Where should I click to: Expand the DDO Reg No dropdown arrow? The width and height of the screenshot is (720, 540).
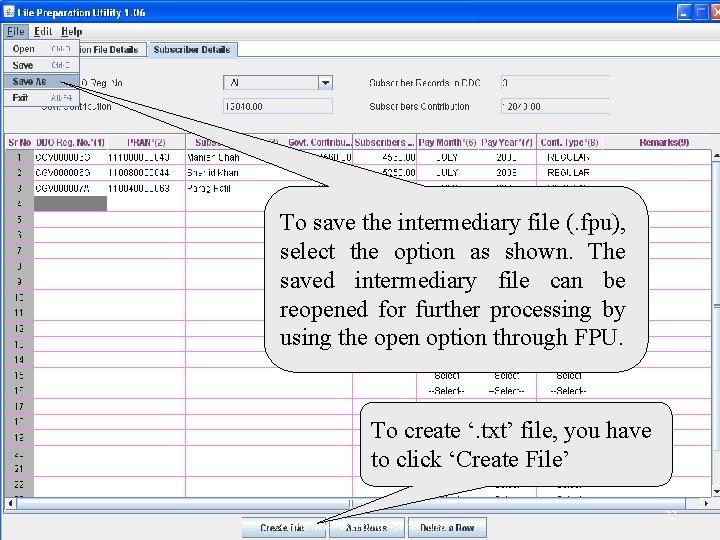[325, 83]
